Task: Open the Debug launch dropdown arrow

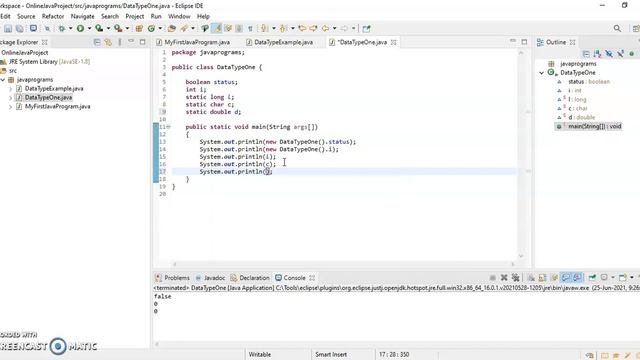Action: (70, 29)
